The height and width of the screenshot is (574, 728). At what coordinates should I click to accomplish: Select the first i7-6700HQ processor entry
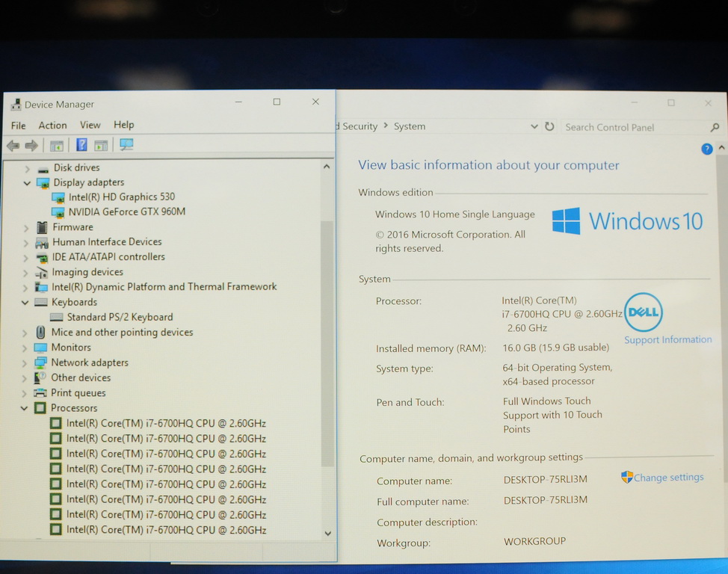[166, 424]
